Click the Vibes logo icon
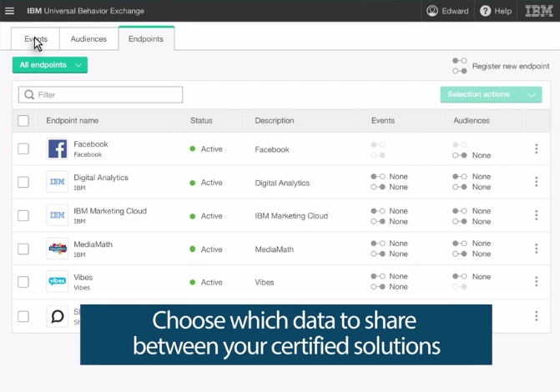560x392 pixels. (57, 281)
